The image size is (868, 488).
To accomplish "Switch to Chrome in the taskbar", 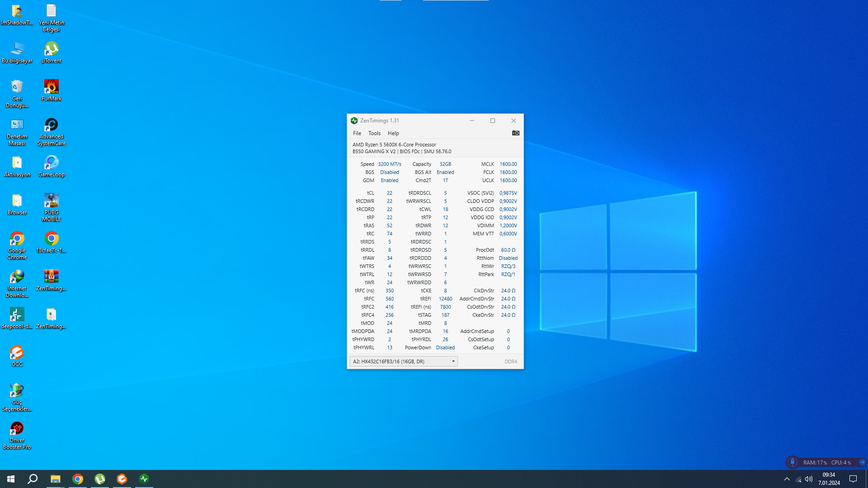I will [x=78, y=479].
